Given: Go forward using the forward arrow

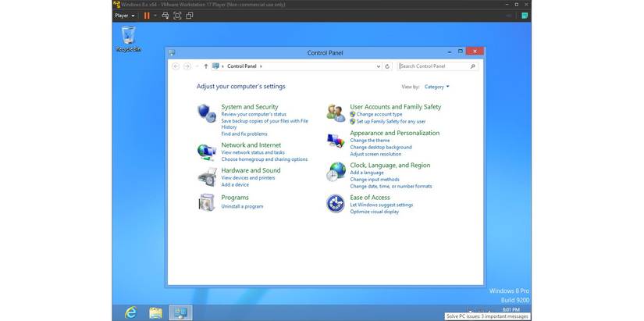Looking at the screenshot, I should pyautogui.click(x=187, y=66).
